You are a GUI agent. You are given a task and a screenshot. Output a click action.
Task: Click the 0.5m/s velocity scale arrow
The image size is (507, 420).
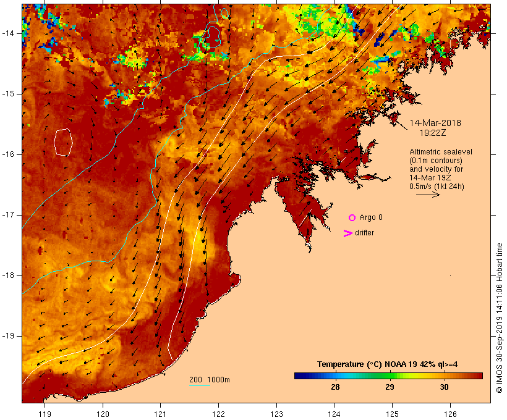(x=428, y=195)
